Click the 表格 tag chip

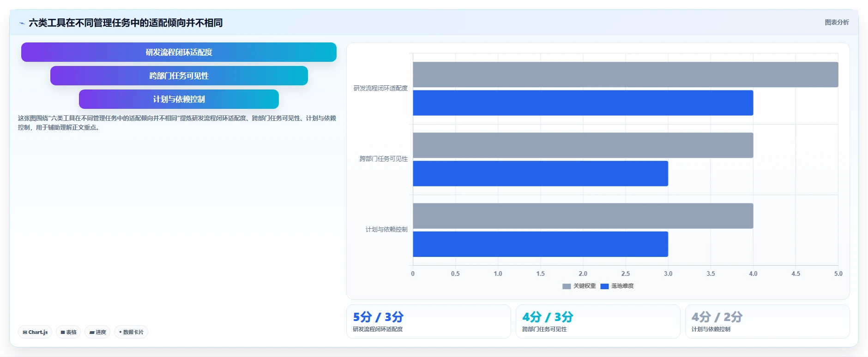click(68, 332)
